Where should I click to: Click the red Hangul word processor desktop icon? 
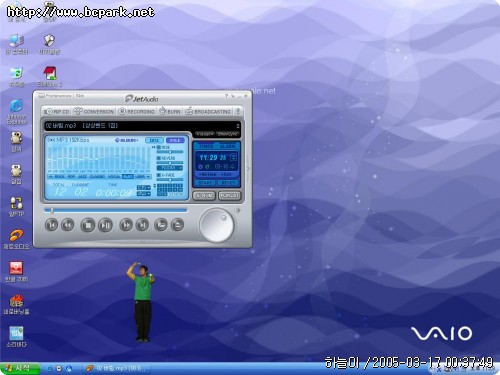[16, 272]
